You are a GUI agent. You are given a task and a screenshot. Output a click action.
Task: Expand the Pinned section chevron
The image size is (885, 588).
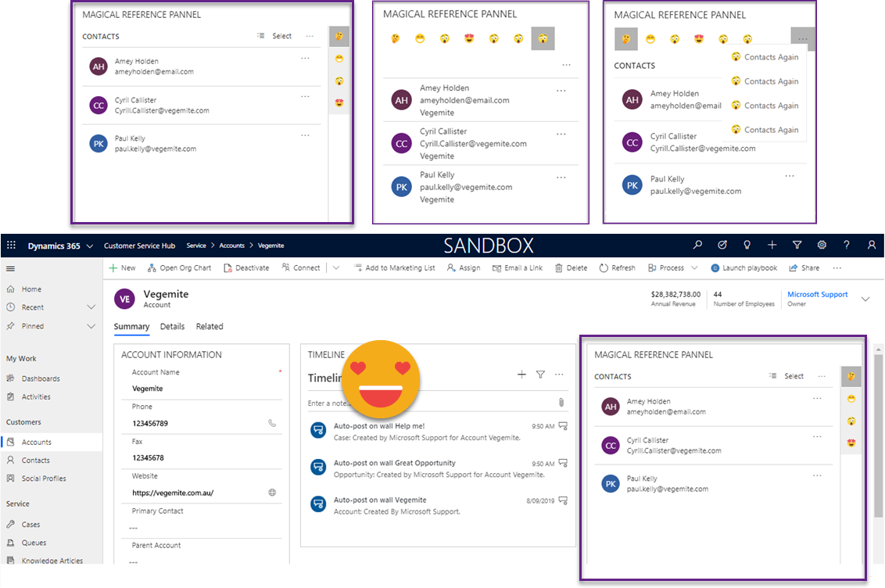point(91,326)
